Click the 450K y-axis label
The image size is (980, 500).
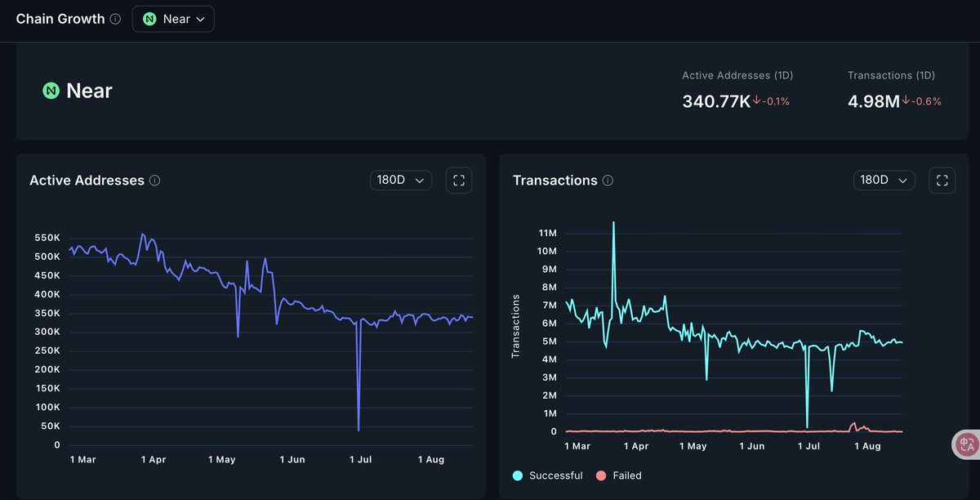coord(47,275)
